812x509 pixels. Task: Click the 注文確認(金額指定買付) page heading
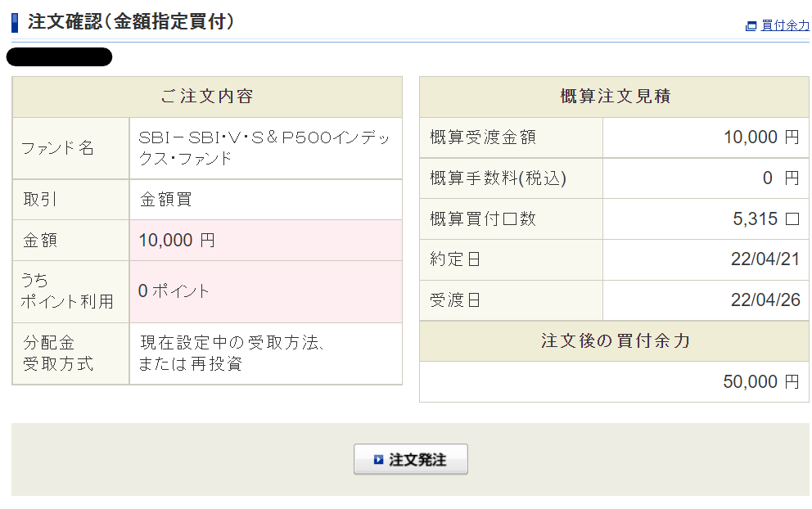[131, 22]
